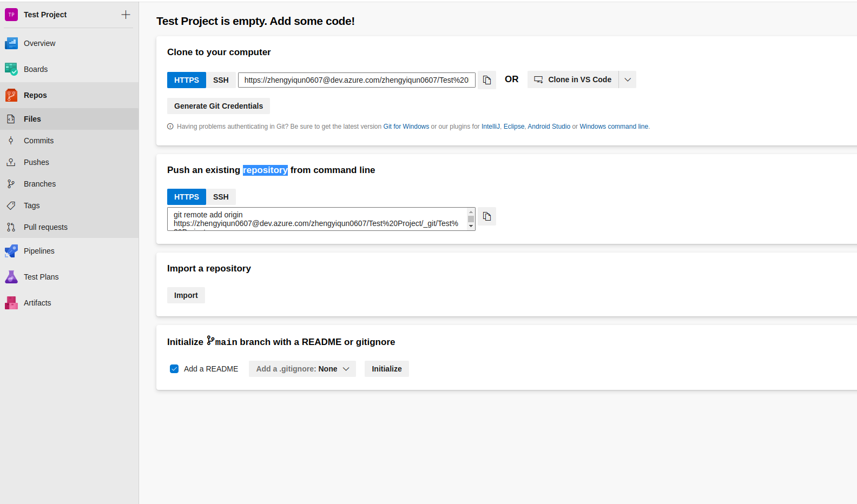Click the Test Plans flask icon

tap(11, 277)
